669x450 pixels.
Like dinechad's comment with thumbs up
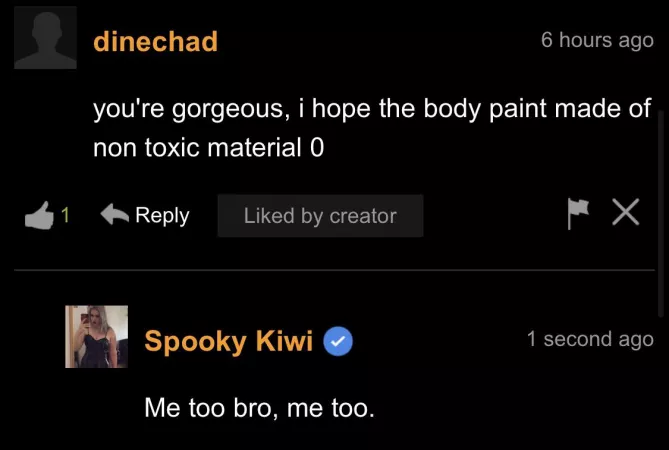click(38, 215)
